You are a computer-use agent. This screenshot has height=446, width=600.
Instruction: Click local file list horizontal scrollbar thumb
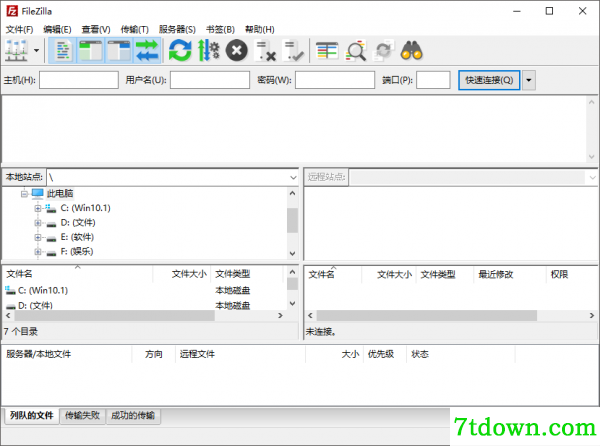(x=114, y=316)
